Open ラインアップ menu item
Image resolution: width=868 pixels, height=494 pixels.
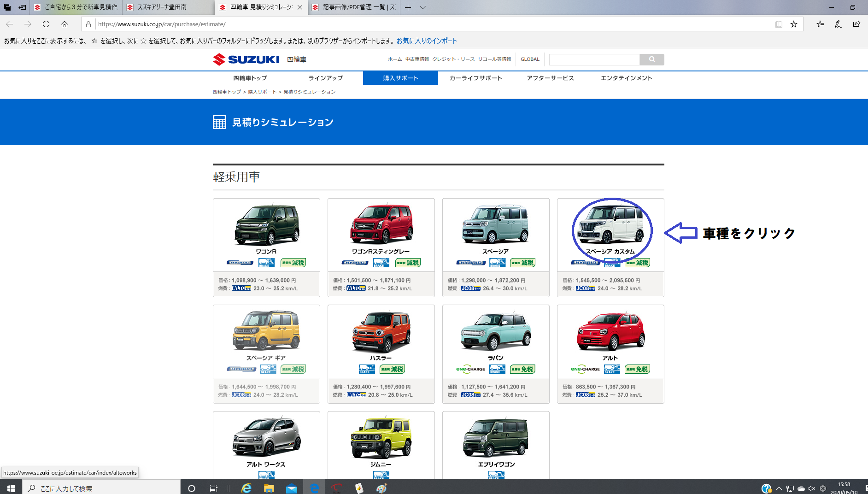pos(326,78)
